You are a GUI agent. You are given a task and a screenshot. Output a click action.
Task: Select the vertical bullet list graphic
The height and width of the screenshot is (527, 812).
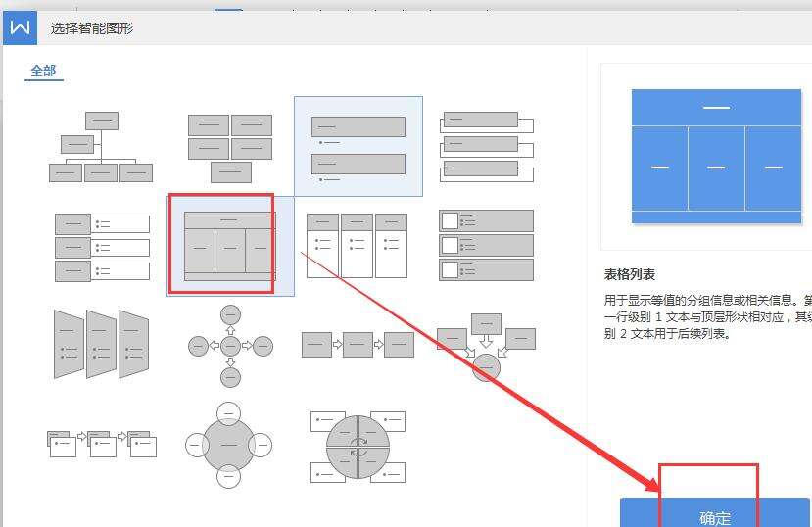[358, 147]
